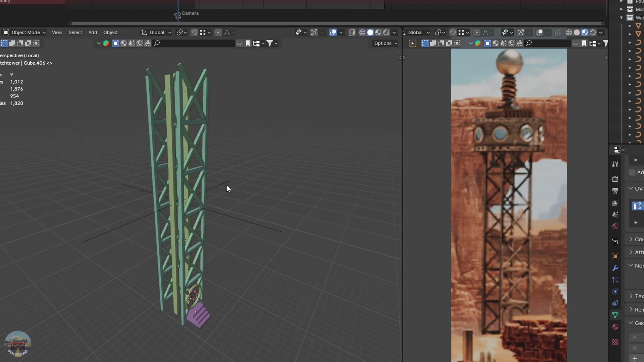Image resolution: width=644 pixels, height=362 pixels.
Task: Switch left viewport to wireframe shading
Action: [x=362, y=33]
